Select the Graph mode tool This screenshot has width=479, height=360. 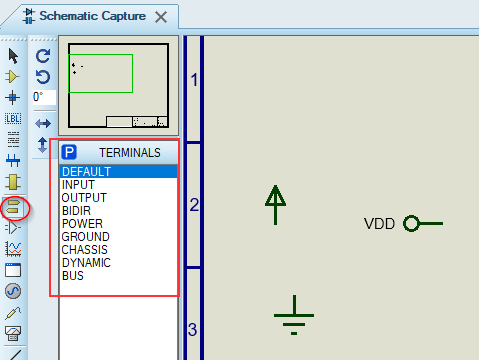click(13, 249)
